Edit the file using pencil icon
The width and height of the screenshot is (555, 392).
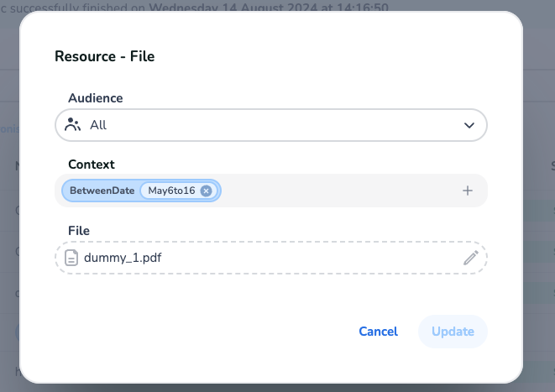(471, 258)
